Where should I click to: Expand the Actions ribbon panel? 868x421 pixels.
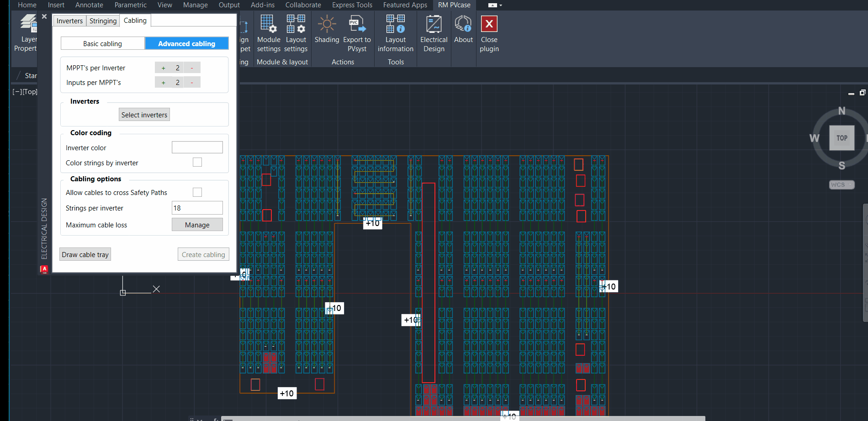point(343,62)
